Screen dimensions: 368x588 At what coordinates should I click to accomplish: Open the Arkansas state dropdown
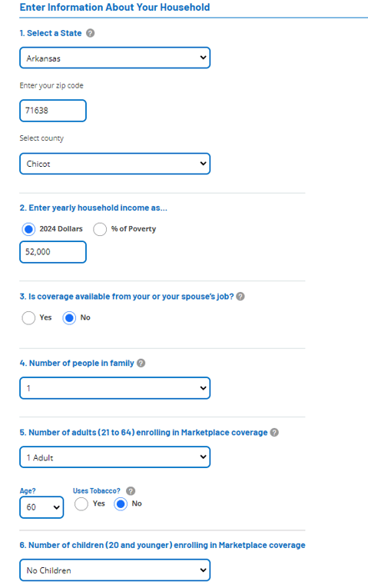click(x=115, y=58)
